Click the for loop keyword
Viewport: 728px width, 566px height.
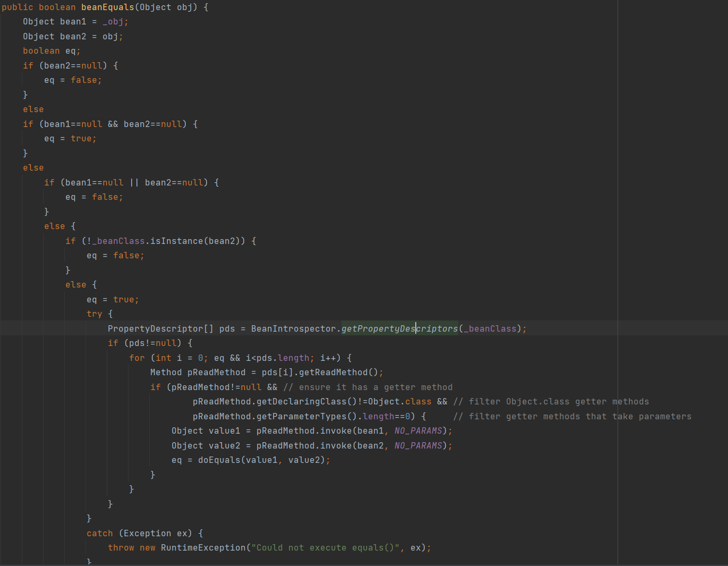point(136,358)
